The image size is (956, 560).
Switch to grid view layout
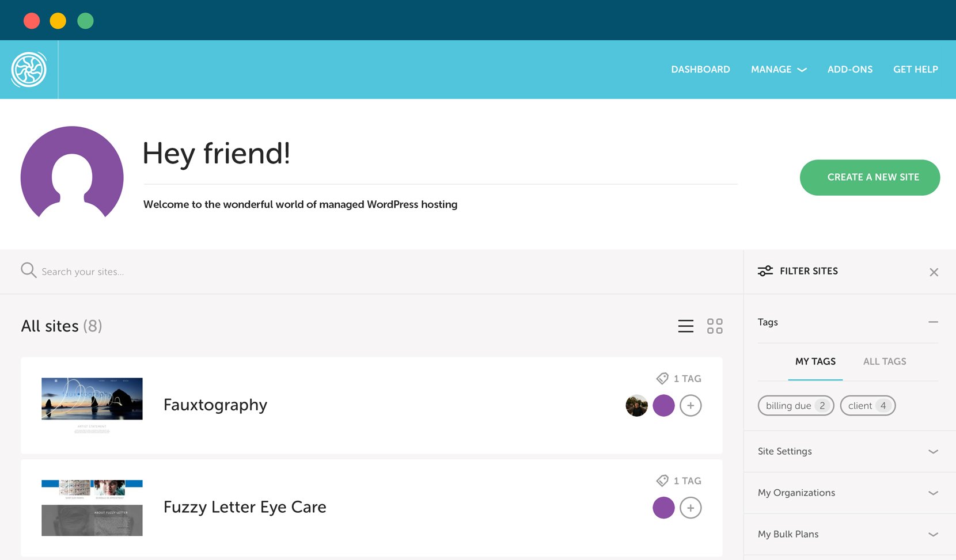pos(715,326)
